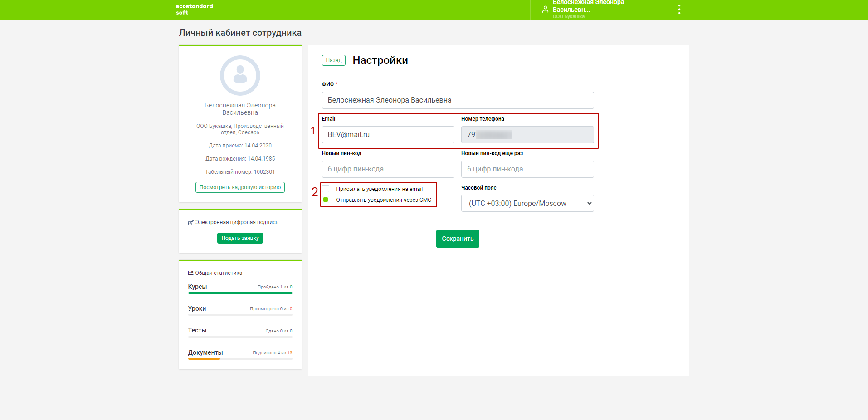Image resolution: width=868 pixels, height=420 pixels.
Task: Open the Тесты statistics entry
Action: (x=197, y=330)
